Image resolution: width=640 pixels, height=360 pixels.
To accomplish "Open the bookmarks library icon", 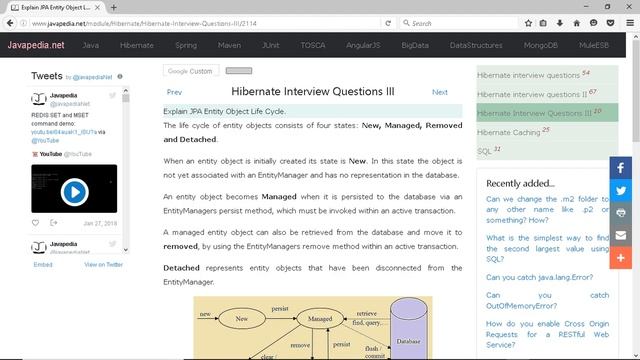I will [543, 23].
